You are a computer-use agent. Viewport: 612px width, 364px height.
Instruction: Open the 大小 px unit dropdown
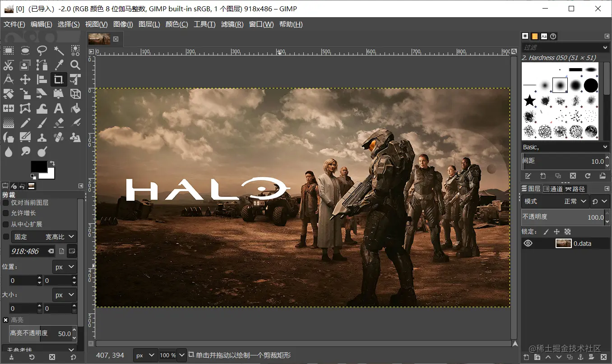click(65, 295)
